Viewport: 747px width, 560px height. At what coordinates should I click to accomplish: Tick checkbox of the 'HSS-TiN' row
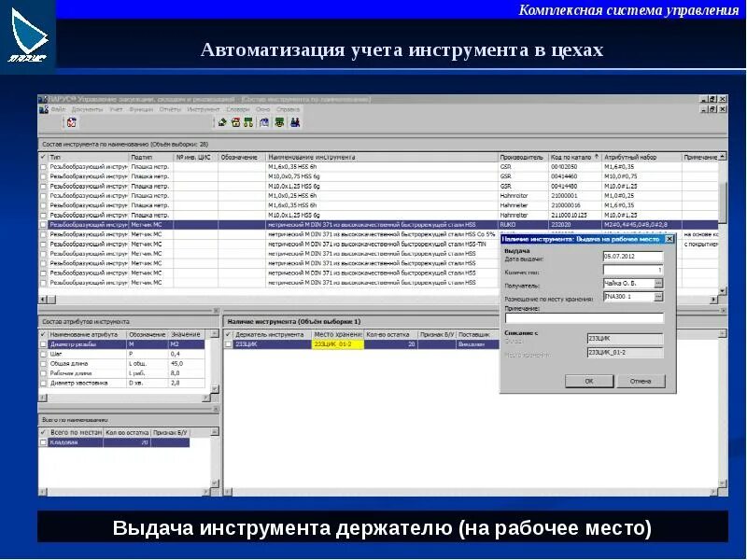pyautogui.click(x=44, y=245)
